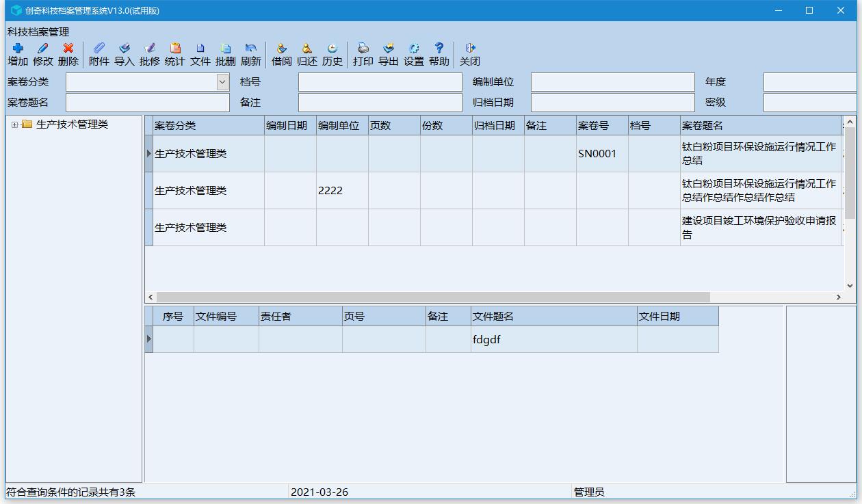Click the 2021-03-26 date in status bar

[319, 492]
